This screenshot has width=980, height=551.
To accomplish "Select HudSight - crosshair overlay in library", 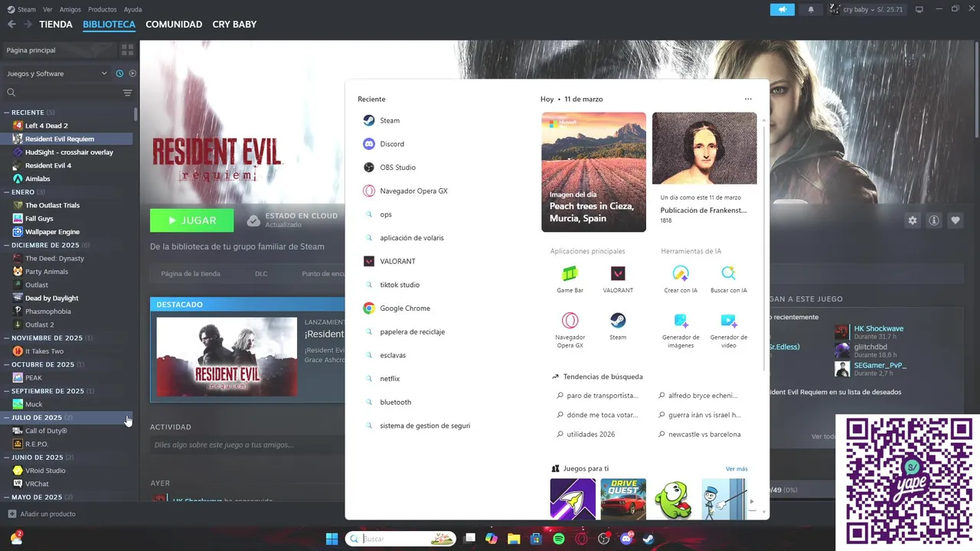I will (69, 152).
